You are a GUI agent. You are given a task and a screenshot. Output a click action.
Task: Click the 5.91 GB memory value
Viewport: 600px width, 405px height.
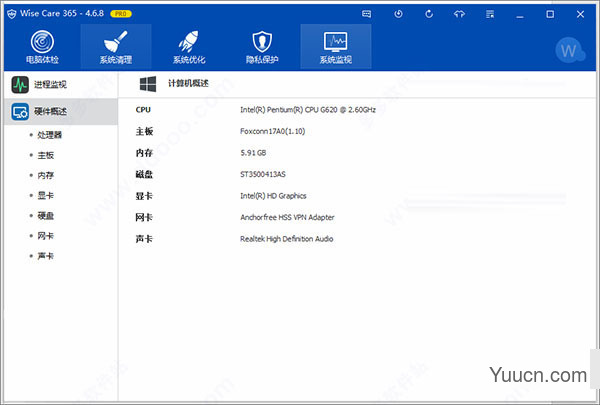coord(253,153)
